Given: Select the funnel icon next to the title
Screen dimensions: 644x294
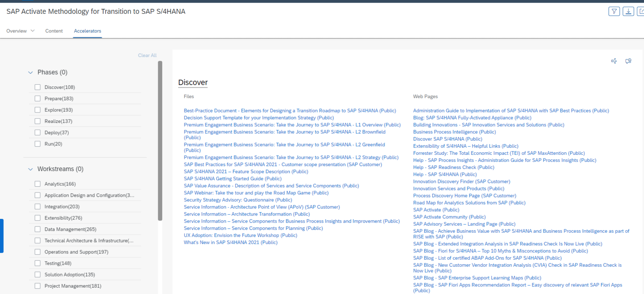Looking at the screenshot, I should [x=614, y=11].
